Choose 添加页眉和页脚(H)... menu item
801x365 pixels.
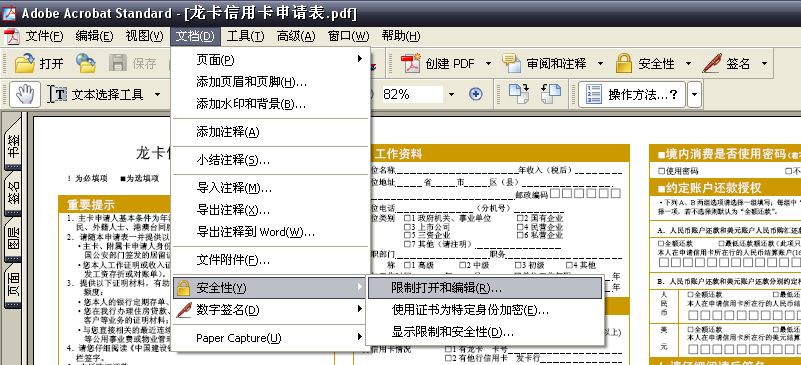point(270,82)
